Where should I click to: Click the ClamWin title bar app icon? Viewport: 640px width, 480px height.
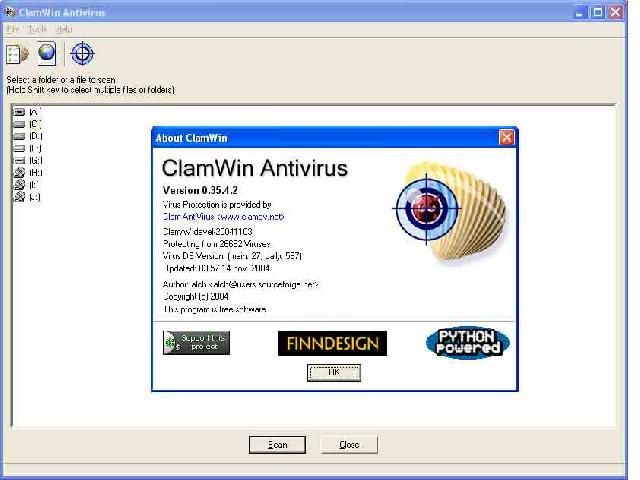pos(10,11)
